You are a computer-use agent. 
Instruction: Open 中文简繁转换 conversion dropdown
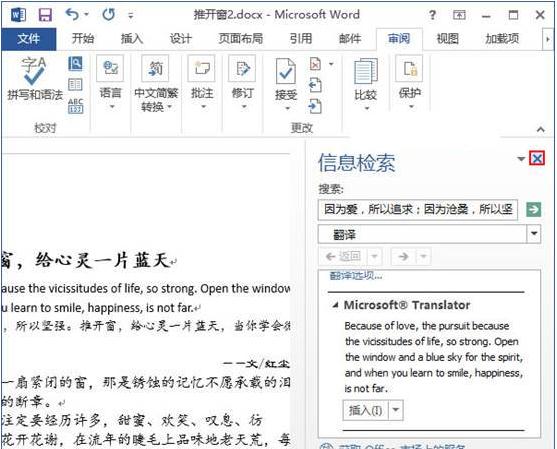pyautogui.click(x=156, y=84)
